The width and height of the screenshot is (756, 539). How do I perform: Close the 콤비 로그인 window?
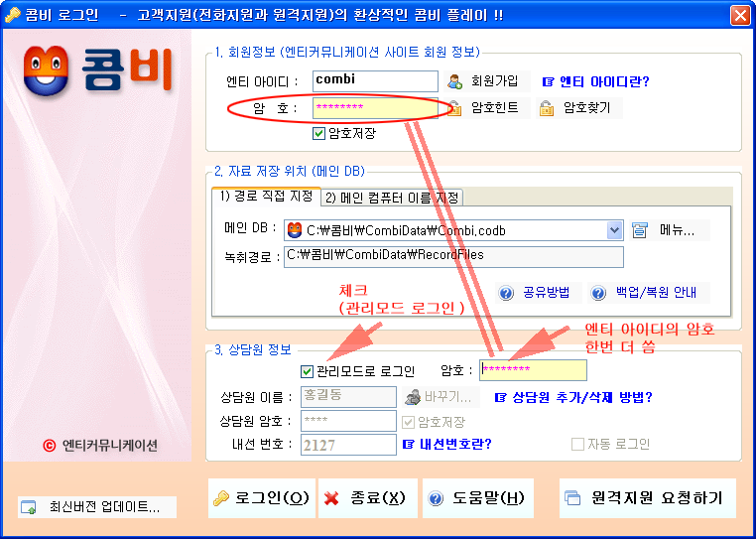[739, 15]
